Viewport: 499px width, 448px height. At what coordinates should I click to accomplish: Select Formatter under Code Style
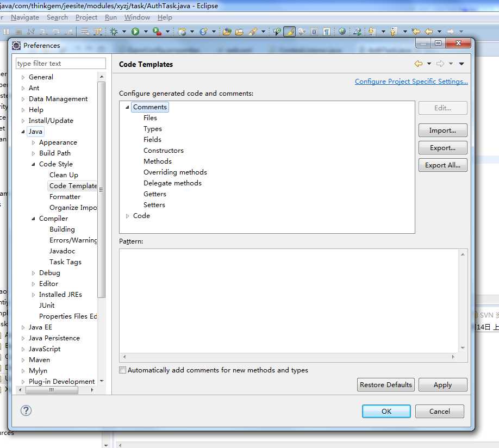coord(65,197)
